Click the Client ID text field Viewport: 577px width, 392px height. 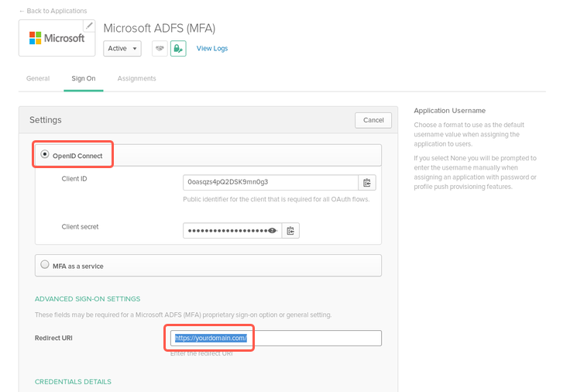pos(270,183)
